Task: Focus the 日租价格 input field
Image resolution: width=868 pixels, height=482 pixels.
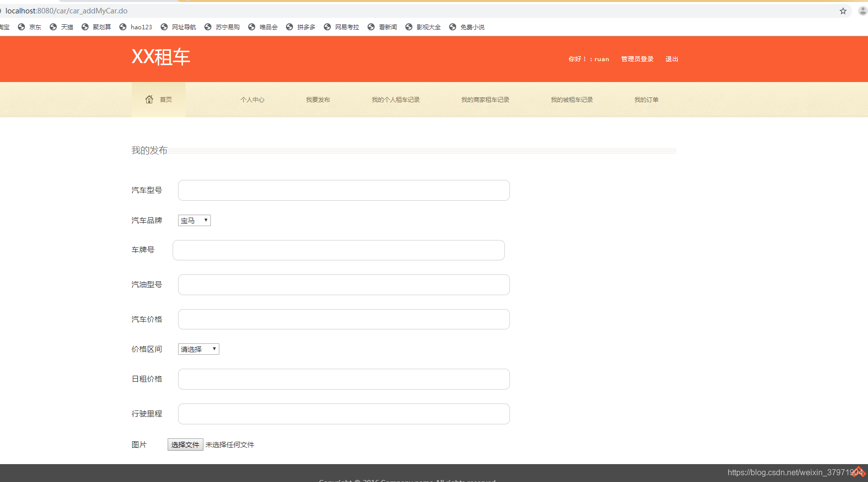Action: (x=344, y=379)
